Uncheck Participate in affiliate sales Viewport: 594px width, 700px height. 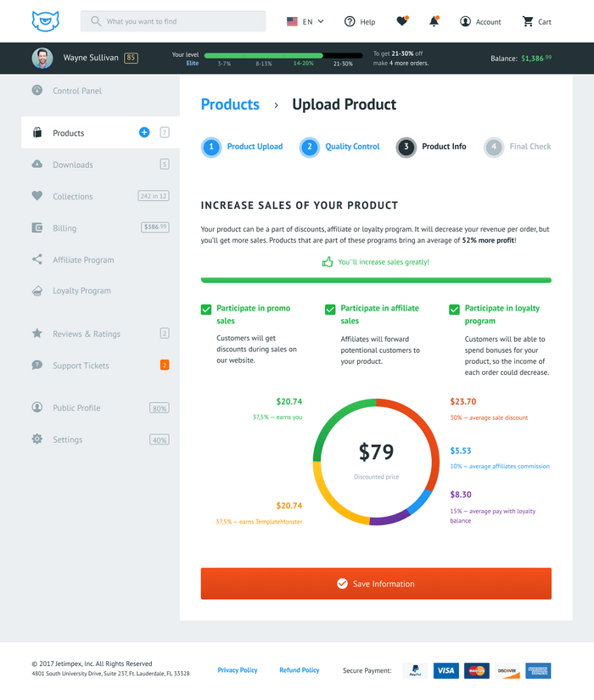tap(330, 310)
